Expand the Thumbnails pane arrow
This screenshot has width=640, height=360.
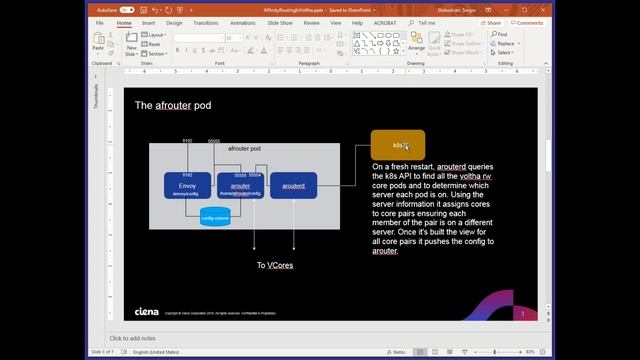tap(96, 76)
